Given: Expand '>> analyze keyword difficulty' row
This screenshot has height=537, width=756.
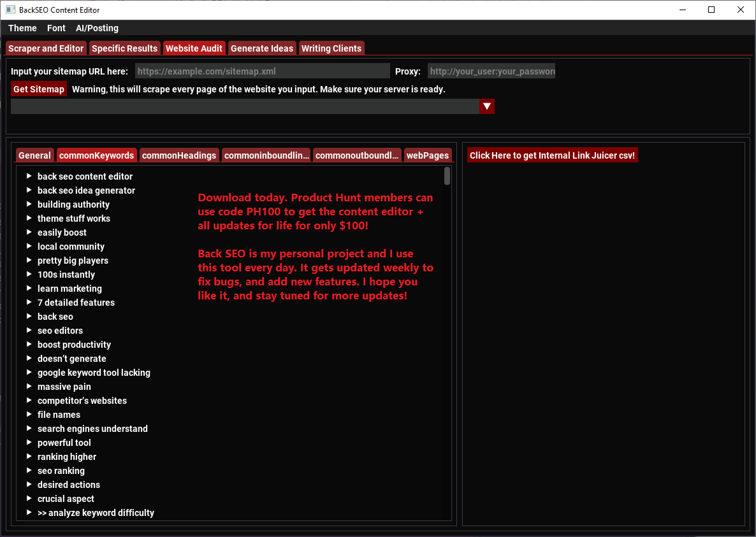Looking at the screenshot, I should click(29, 512).
